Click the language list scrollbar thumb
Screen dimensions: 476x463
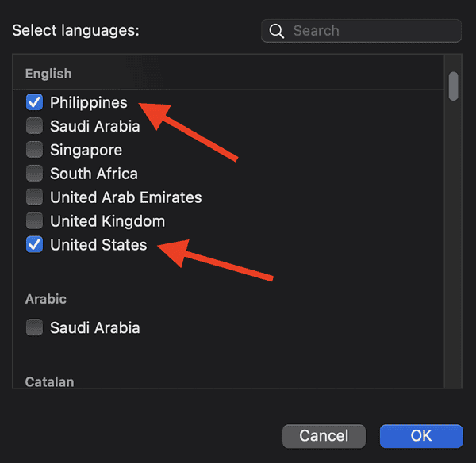pyautogui.click(x=454, y=86)
